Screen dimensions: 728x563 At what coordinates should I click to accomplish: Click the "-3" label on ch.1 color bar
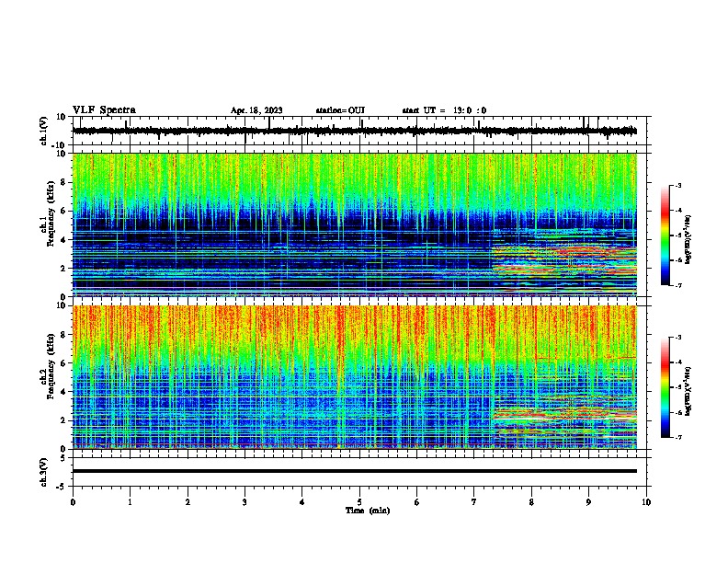coord(678,185)
